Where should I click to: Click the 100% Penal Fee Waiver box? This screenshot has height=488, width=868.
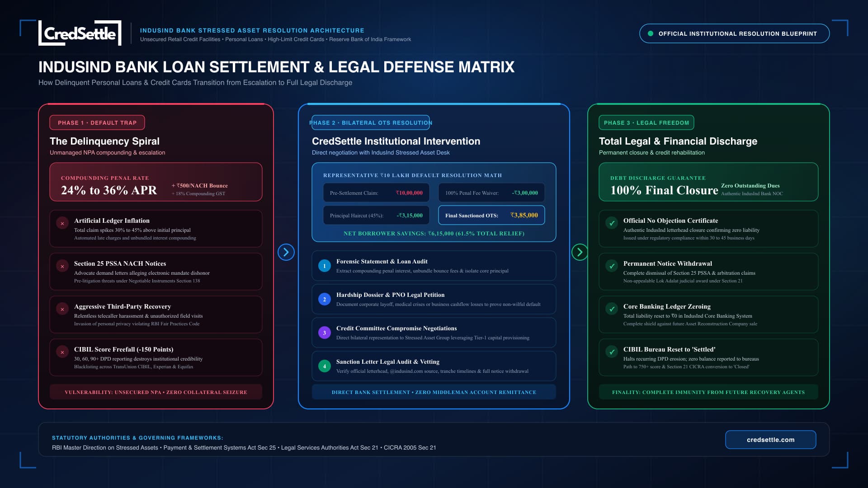[491, 192]
